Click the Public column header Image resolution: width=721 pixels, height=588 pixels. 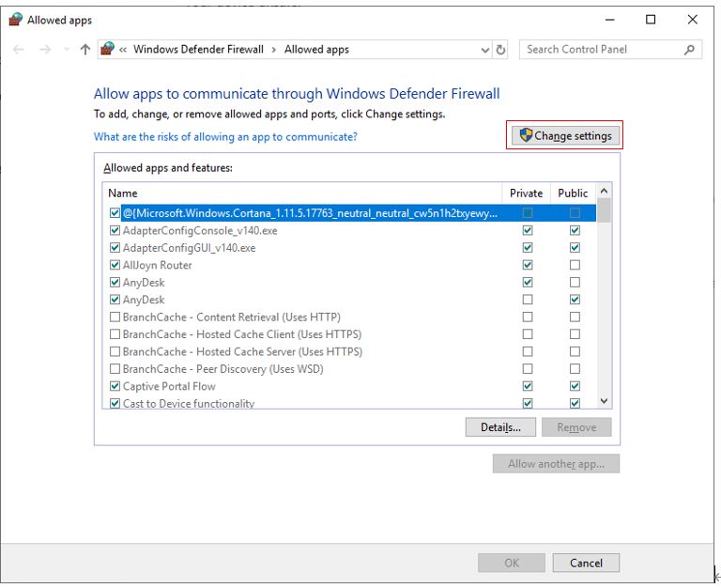click(x=573, y=193)
